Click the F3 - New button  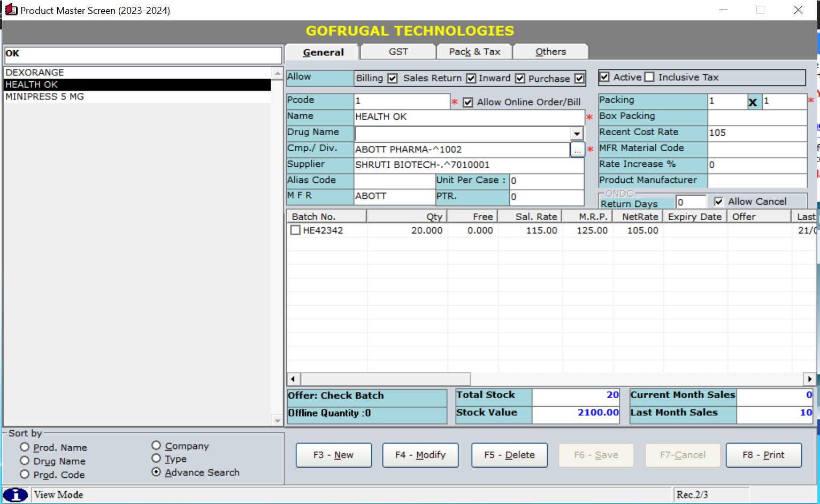(x=333, y=455)
